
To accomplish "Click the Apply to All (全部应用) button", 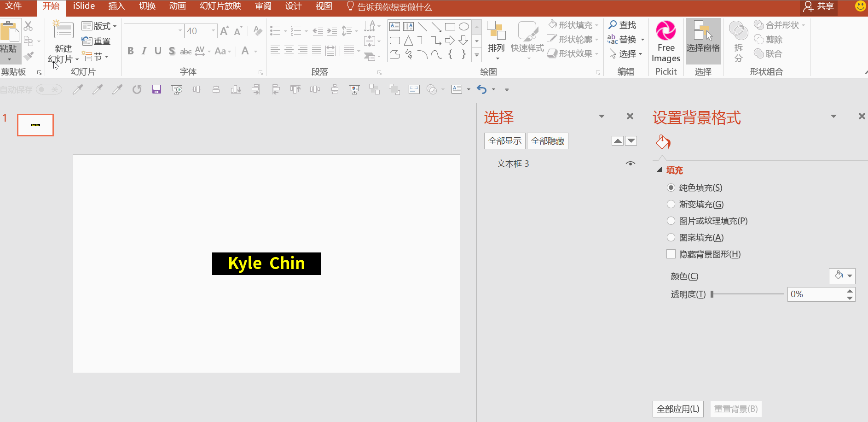I will point(677,409).
